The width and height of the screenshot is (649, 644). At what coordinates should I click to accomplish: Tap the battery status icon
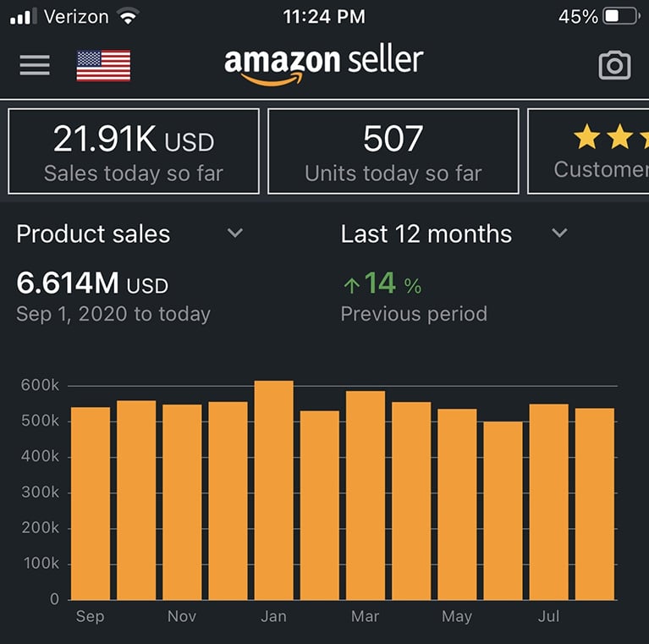click(x=622, y=16)
